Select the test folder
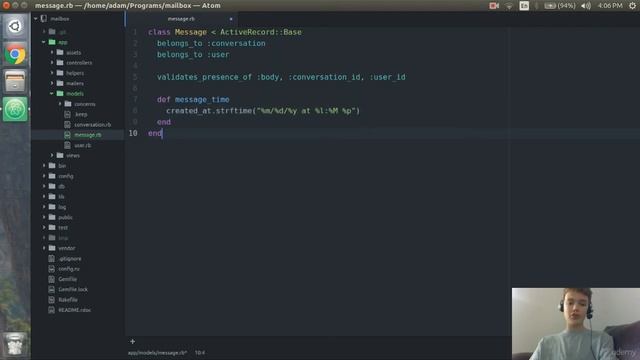 [63, 227]
